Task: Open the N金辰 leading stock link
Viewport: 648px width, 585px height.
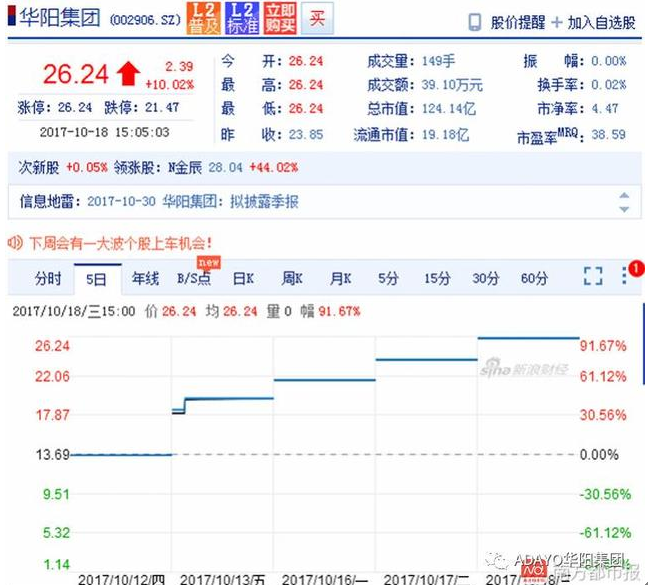Action: 185,168
